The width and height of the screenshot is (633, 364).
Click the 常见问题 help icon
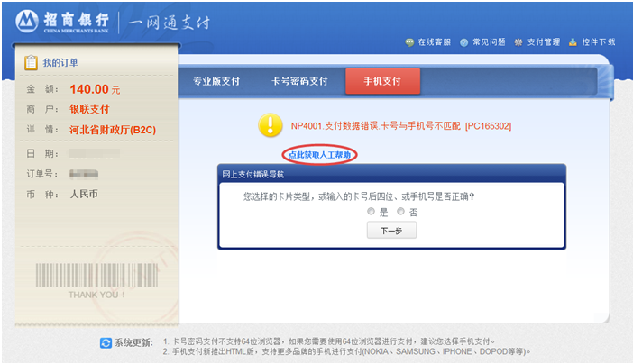(x=463, y=42)
